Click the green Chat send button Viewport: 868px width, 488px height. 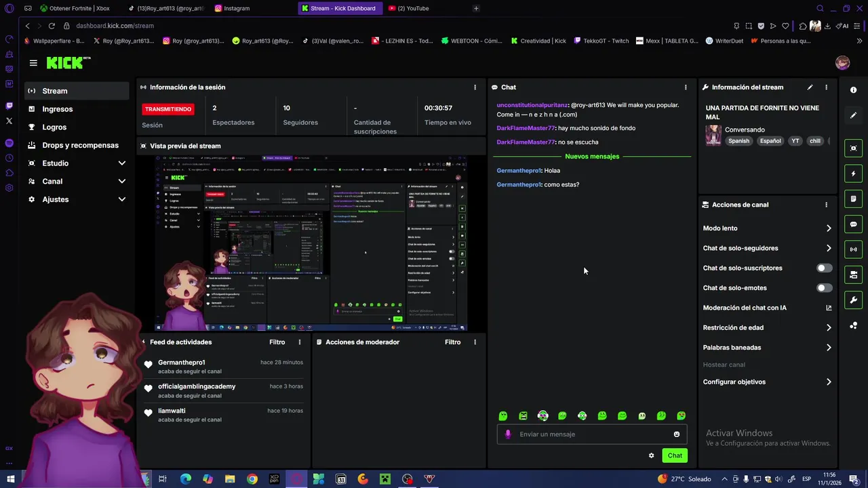(x=675, y=455)
